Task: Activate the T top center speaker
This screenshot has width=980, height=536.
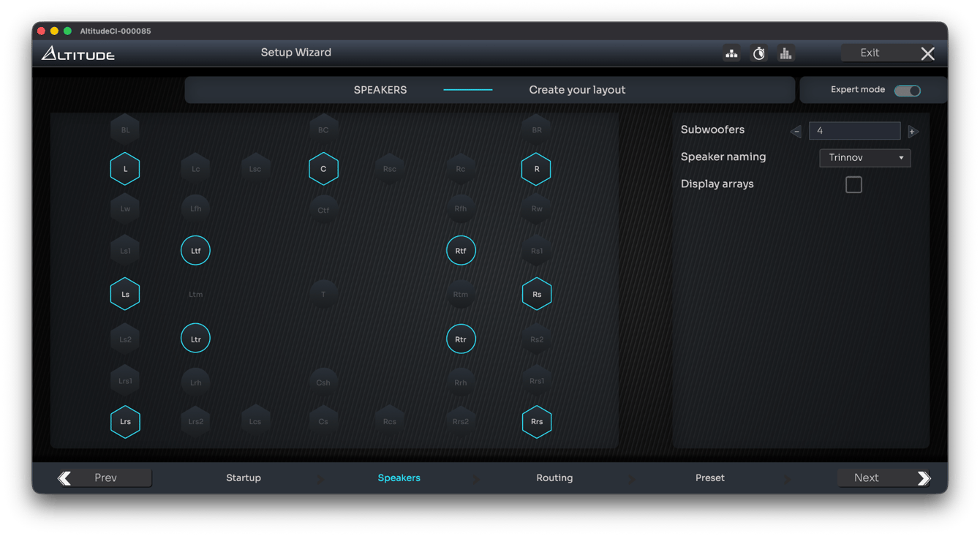Action: (x=323, y=295)
